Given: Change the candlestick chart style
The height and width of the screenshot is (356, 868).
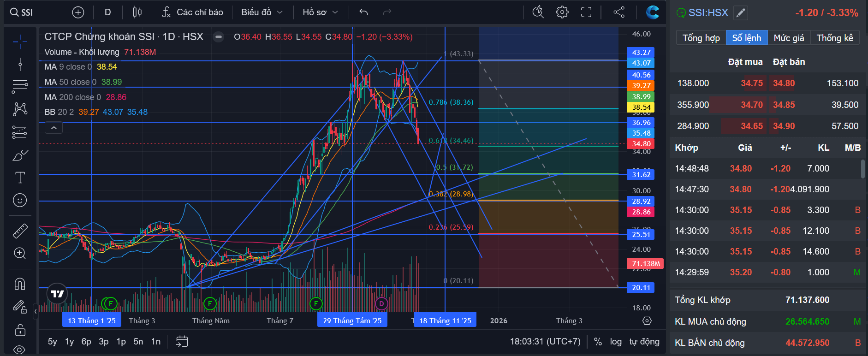Looking at the screenshot, I should 137,12.
